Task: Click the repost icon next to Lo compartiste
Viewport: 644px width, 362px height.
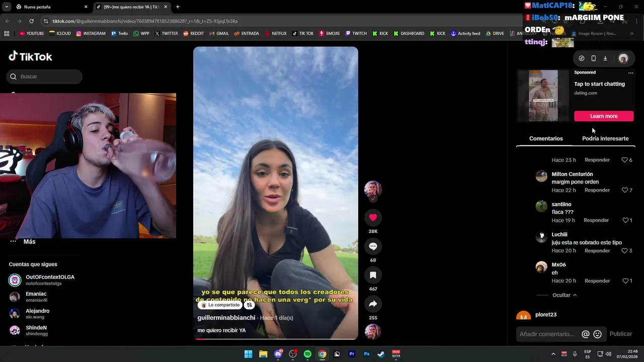Action: tap(249, 305)
